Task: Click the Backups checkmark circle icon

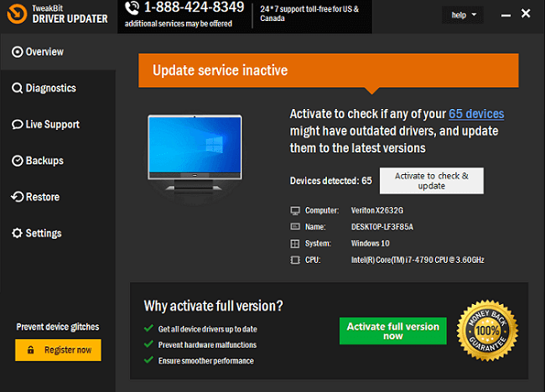Action: tap(17, 161)
